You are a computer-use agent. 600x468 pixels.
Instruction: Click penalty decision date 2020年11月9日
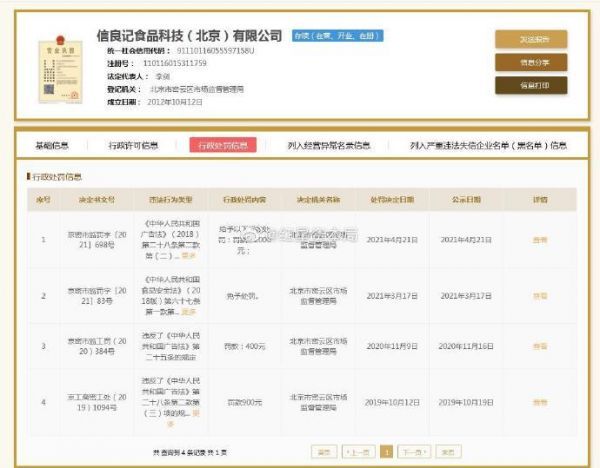(392, 346)
